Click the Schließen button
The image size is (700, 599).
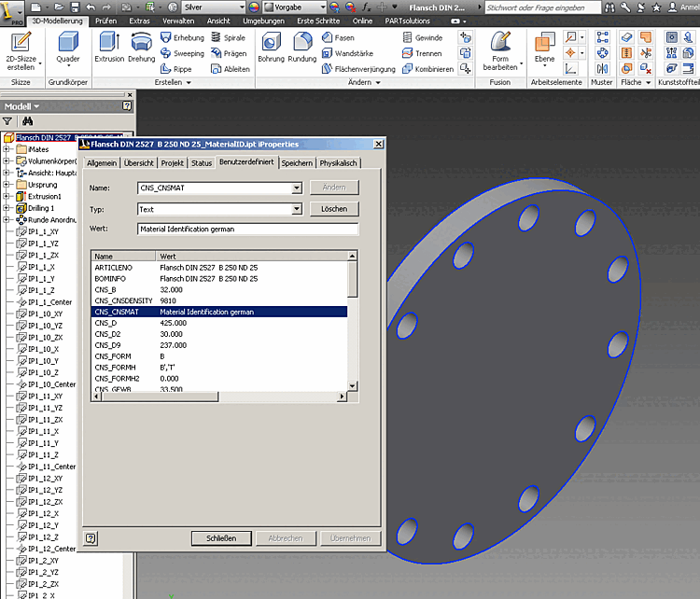click(x=221, y=538)
